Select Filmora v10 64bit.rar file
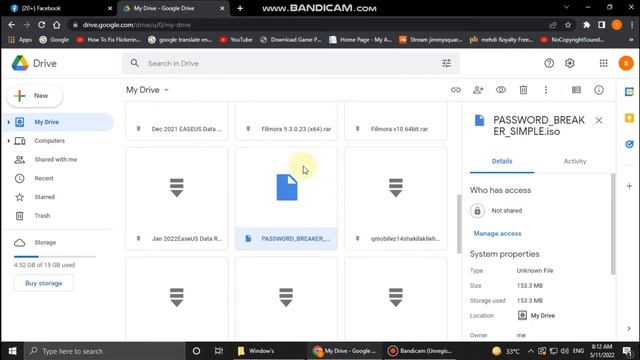Image resolution: width=640 pixels, height=360 pixels. coord(396,121)
